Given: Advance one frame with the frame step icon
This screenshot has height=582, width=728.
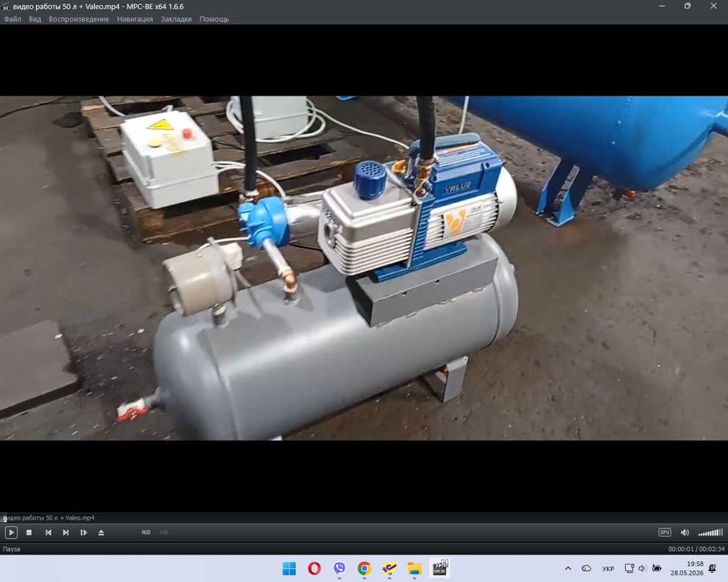Looking at the screenshot, I should click(83, 532).
